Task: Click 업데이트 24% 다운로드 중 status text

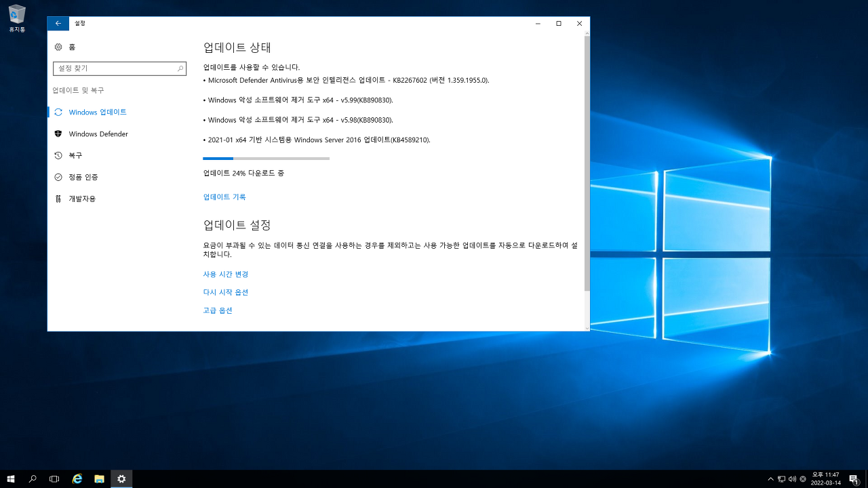Action: (x=244, y=174)
